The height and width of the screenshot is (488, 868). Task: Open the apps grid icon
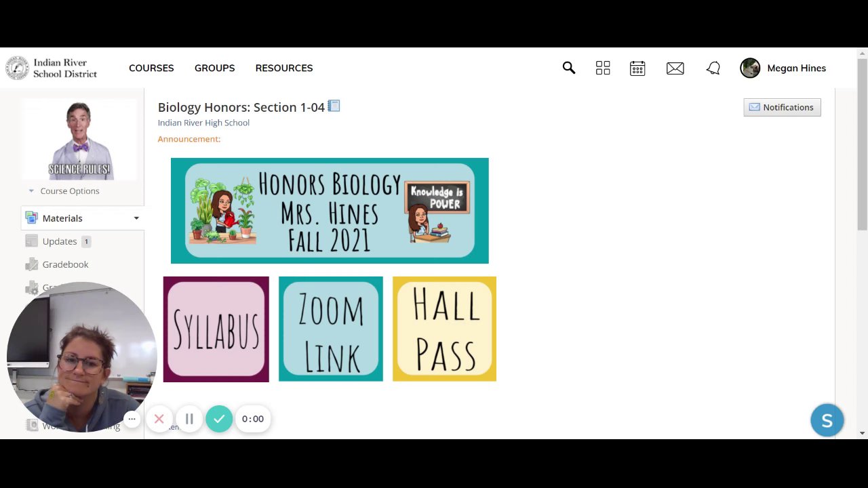point(603,68)
